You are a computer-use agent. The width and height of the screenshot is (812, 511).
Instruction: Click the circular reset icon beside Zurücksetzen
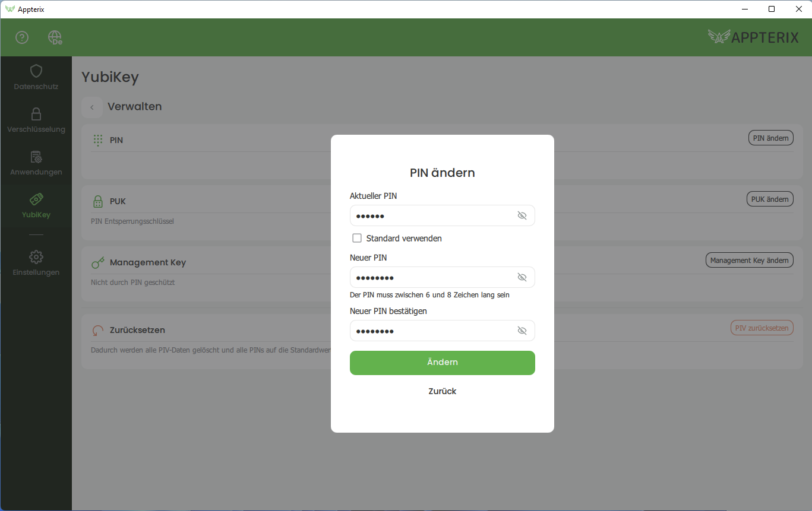coord(97,329)
